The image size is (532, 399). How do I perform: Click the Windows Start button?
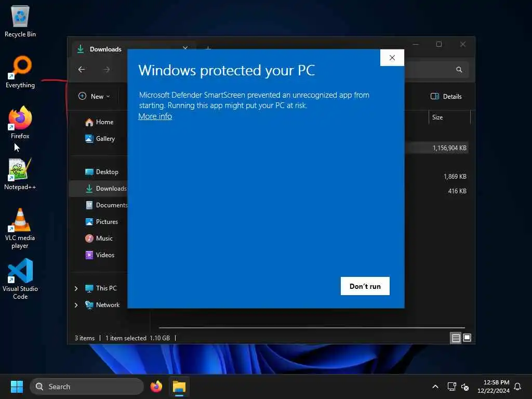click(x=17, y=387)
